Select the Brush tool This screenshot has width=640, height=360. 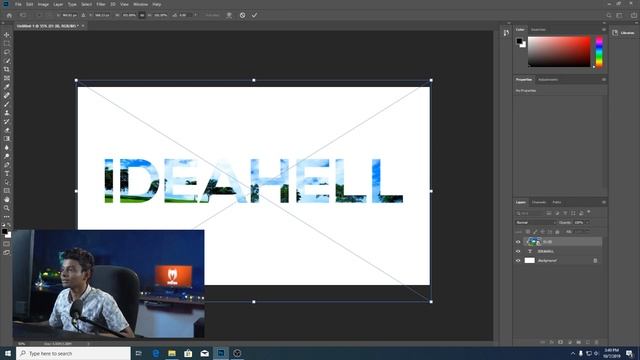(7, 104)
